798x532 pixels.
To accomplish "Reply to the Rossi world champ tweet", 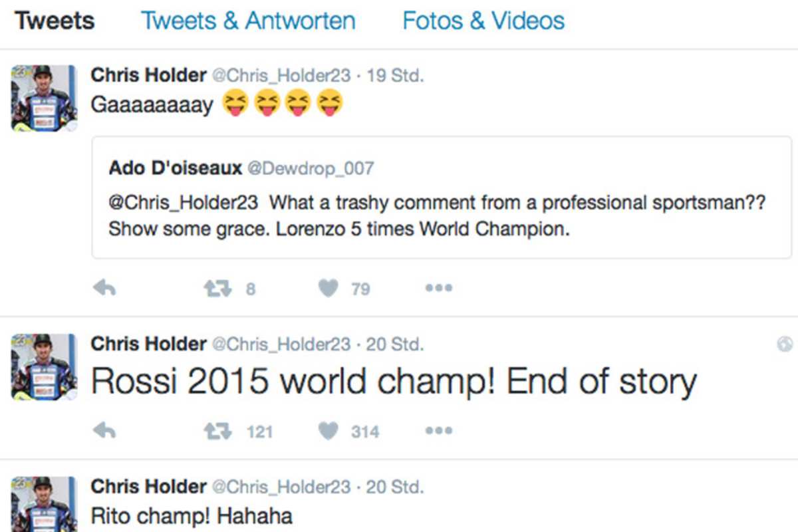I will point(104,430).
